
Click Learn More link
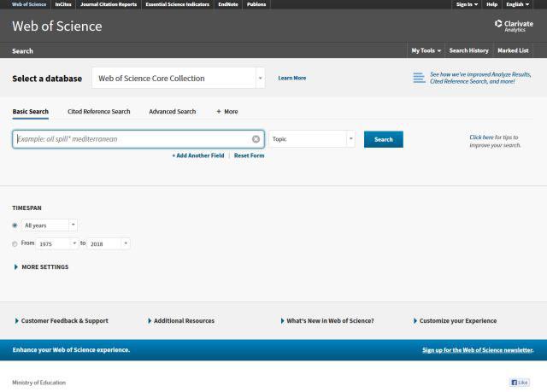(292, 78)
